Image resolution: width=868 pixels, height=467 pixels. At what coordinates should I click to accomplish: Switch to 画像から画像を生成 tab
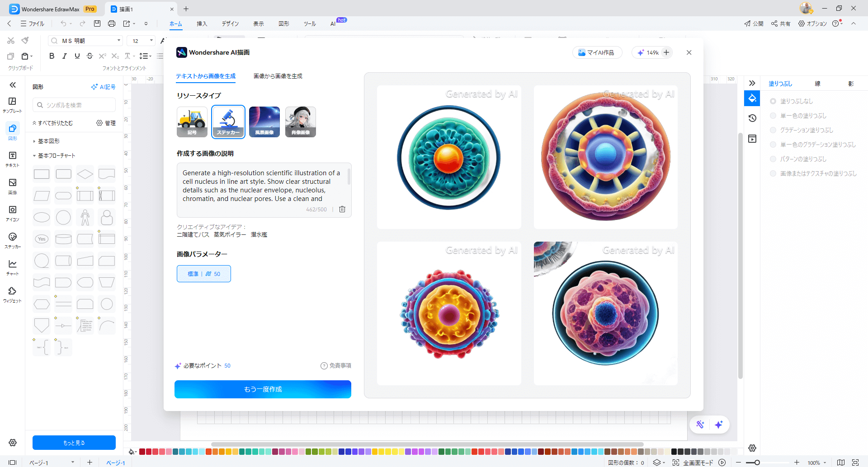tap(278, 76)
